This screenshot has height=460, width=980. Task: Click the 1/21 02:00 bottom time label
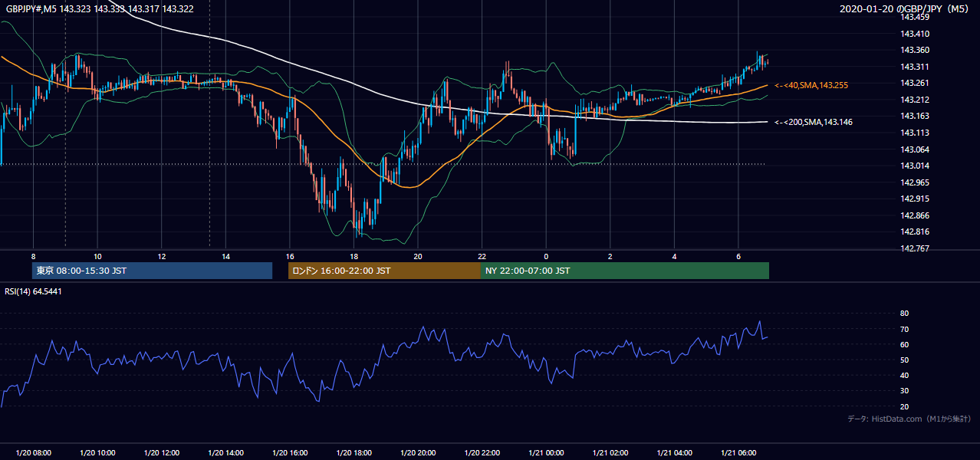tap(610, 453)
